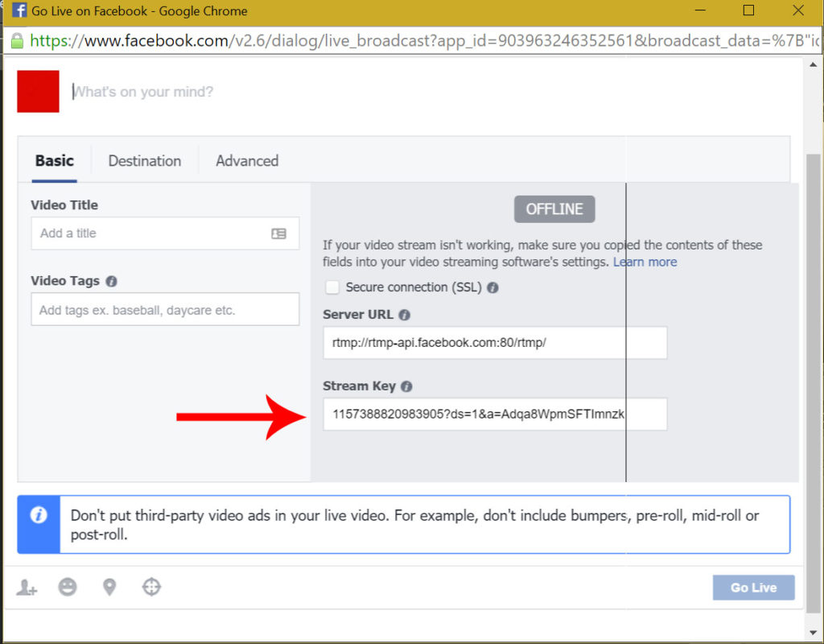Click the card icon inside Video Title field
824x644 pixels.
pyautogui.click(x=278, y=233)
